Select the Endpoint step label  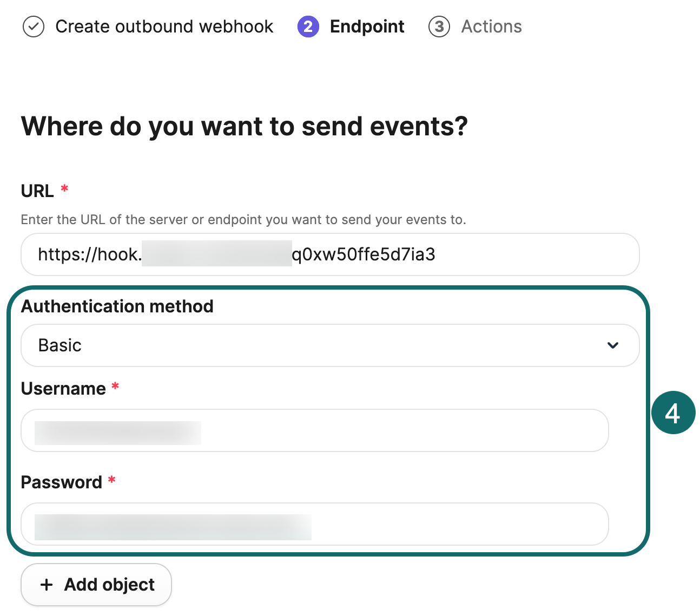coord(367,27)
